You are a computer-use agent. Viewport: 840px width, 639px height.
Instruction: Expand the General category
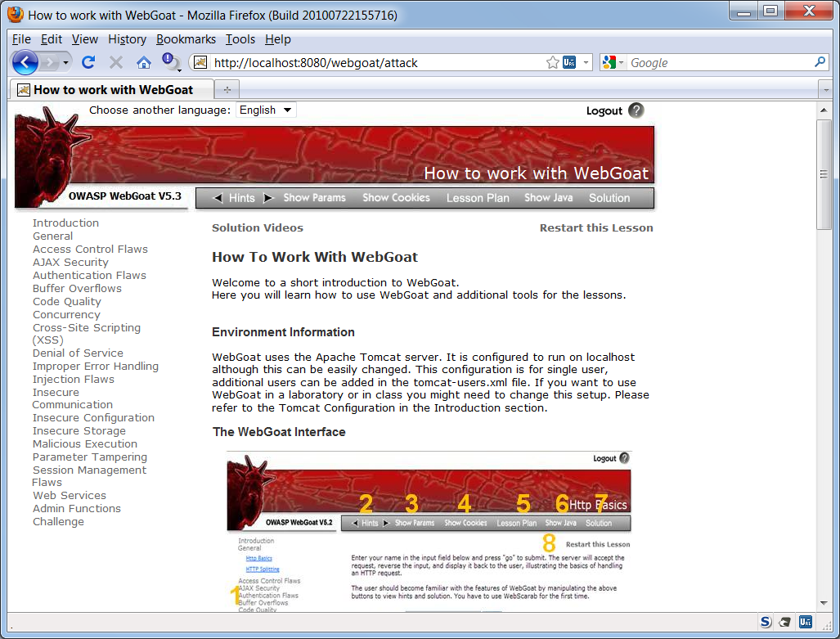click(x=52, y=236)
